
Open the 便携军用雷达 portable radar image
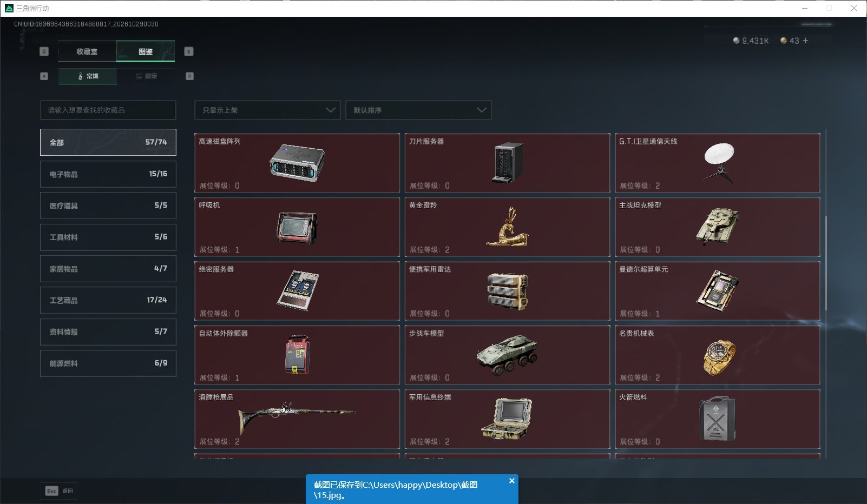click(507, 291)
